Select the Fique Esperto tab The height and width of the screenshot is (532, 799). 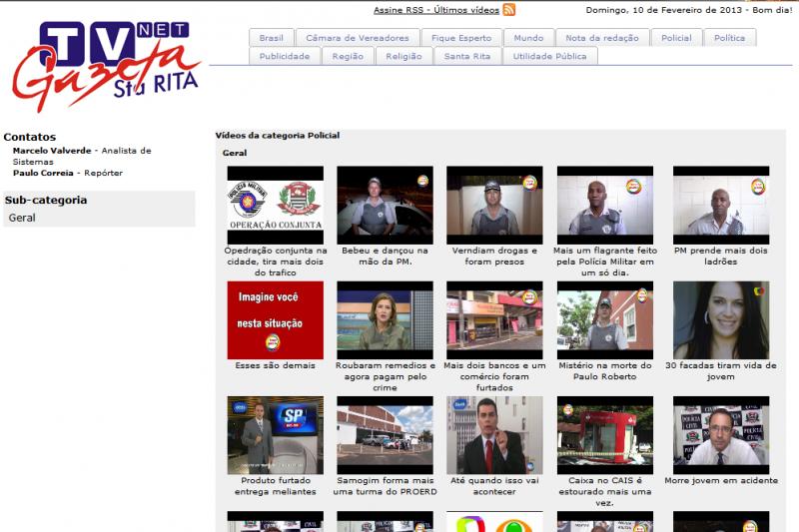(461, 38)
